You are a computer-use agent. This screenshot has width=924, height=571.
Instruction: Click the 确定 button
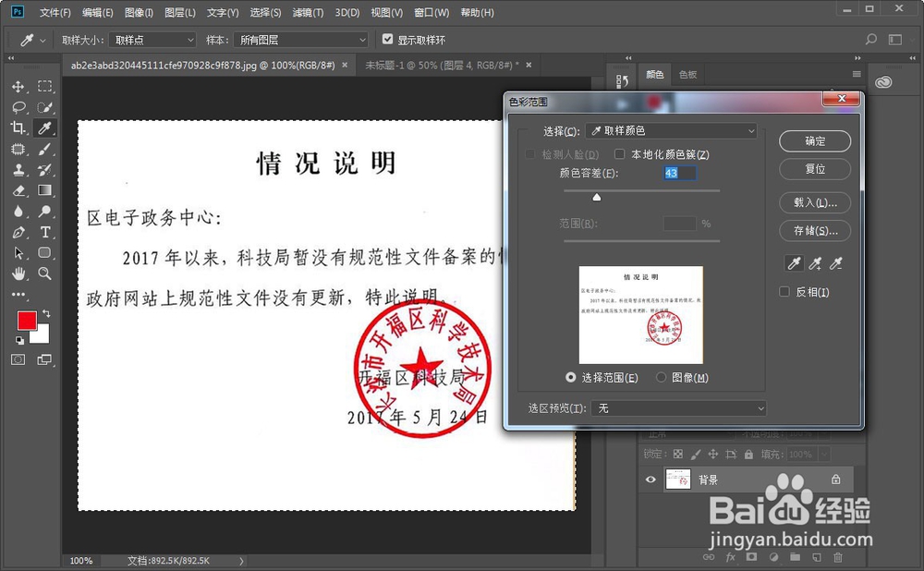[814, 141]
